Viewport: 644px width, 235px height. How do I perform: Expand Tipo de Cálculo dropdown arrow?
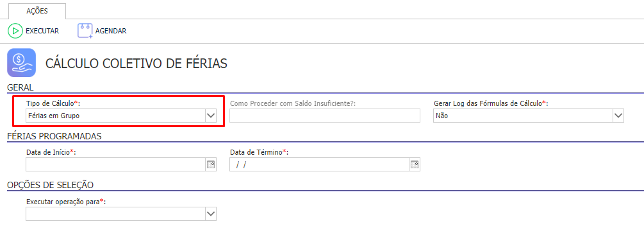(211, 116)
